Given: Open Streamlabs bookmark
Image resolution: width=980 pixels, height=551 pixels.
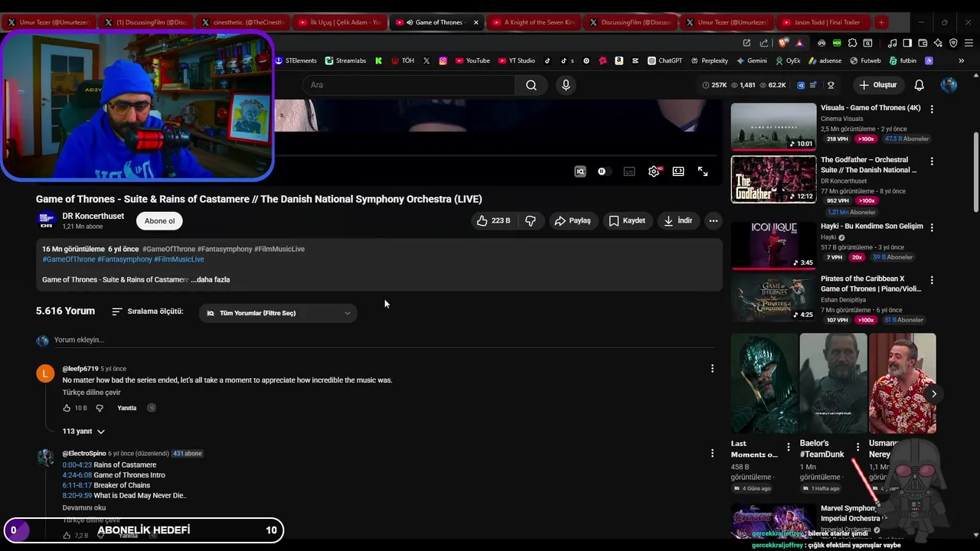Looking at the screenshot, I should (x=345, y=60).
